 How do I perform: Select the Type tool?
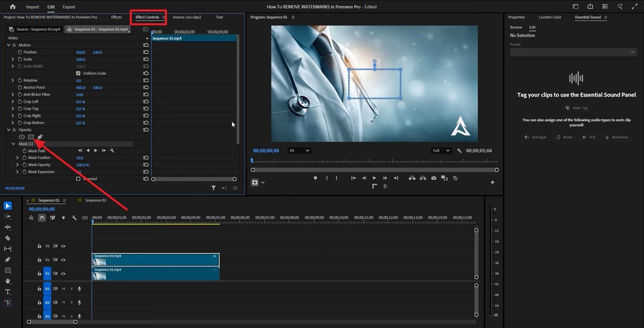(x=7, y=292)
